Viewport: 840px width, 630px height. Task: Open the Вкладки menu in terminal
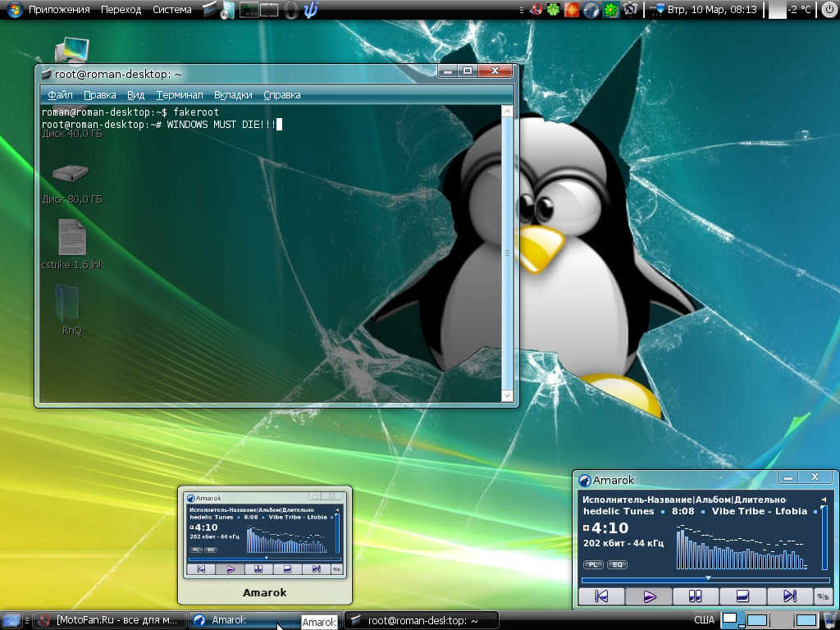(233, 95)
